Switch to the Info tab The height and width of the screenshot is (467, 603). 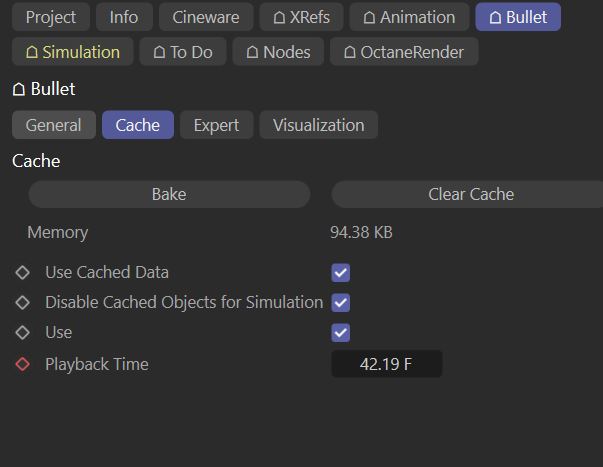pyautogui.click(x=124, y=17)
